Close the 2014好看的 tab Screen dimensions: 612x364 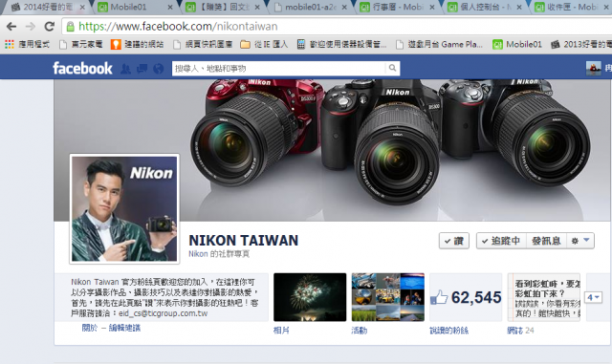(82, 7)
